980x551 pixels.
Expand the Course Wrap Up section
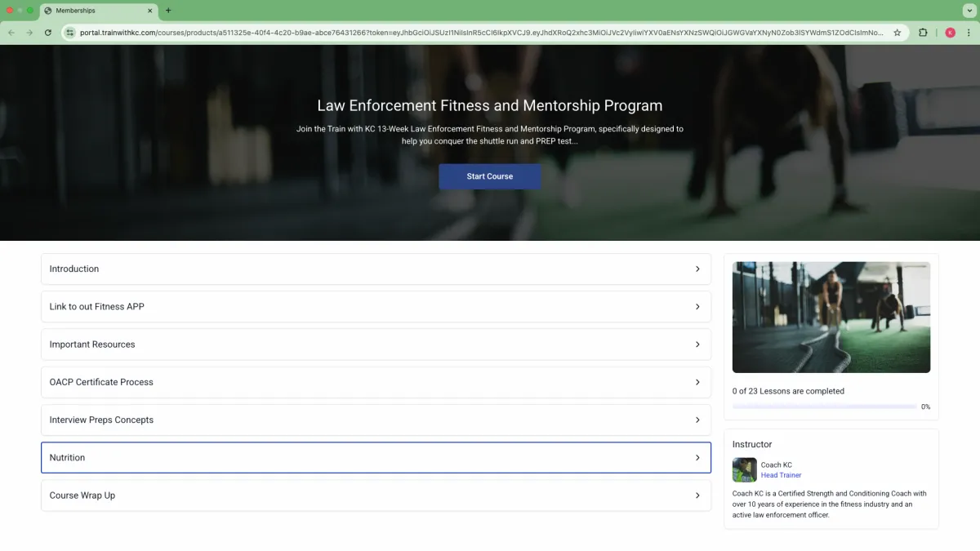click(x=376, y=495)
